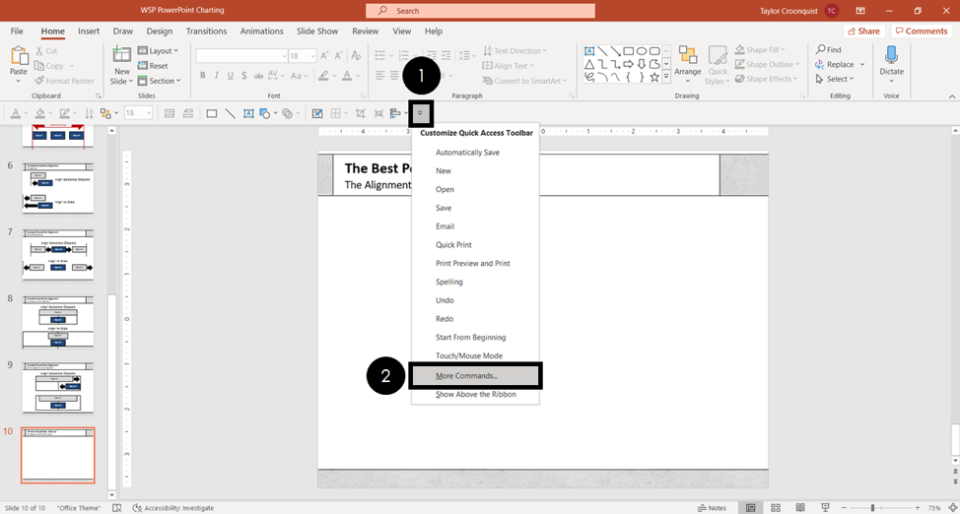960x514 pixels.
Task: Click the Format Painter brush
Action: tap(39, 81)
